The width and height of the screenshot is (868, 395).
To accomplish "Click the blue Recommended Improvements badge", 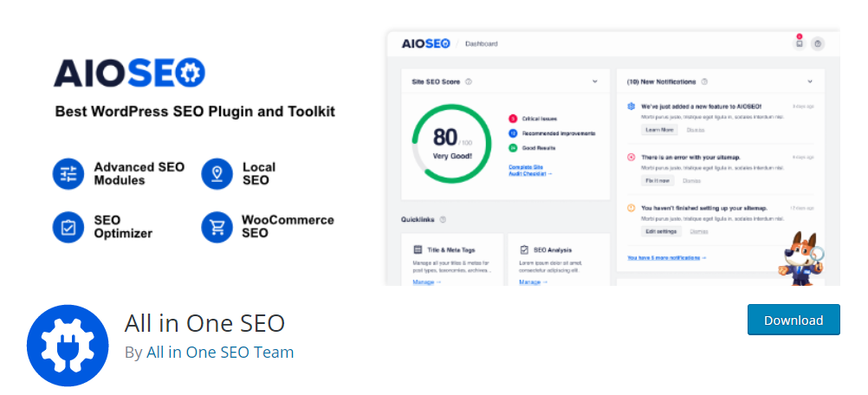I will coord(513,133).
